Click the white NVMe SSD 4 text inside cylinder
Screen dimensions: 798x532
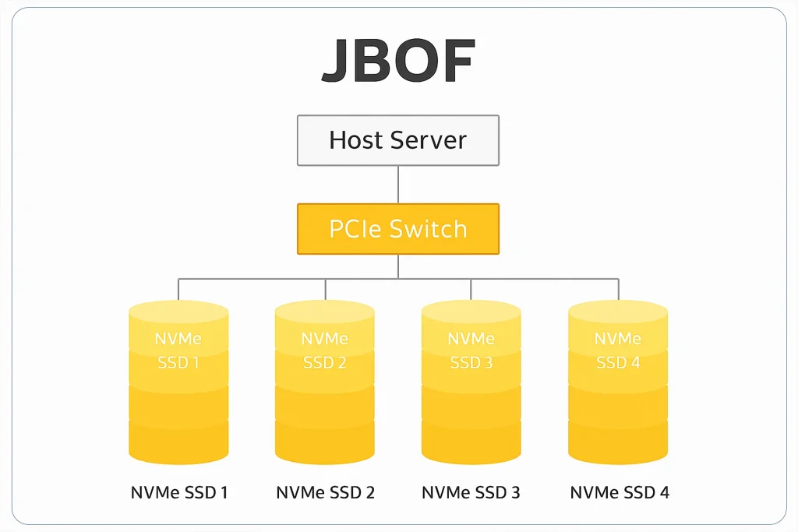pos(618,351)
